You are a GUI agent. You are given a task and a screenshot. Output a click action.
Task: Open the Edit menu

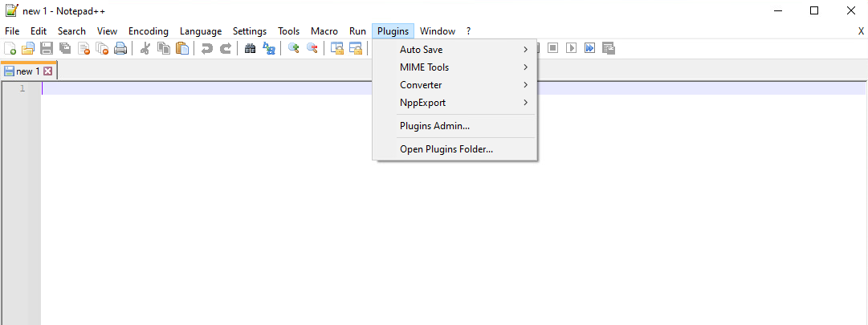click(x=39, y=31)
